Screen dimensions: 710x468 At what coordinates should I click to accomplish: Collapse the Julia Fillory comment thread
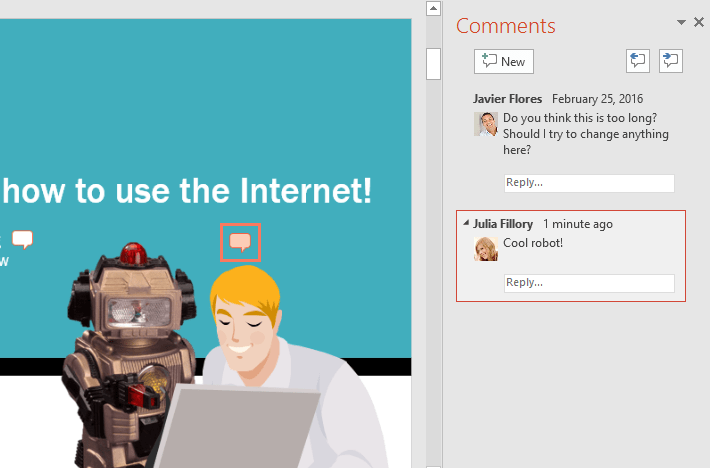point(466,224)
